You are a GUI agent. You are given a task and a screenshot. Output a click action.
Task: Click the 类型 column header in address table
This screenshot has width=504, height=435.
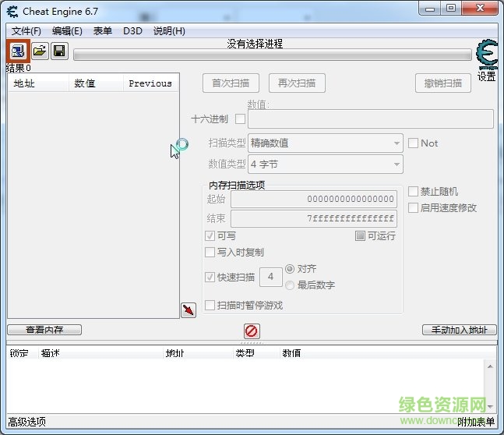tap(256, 353)
